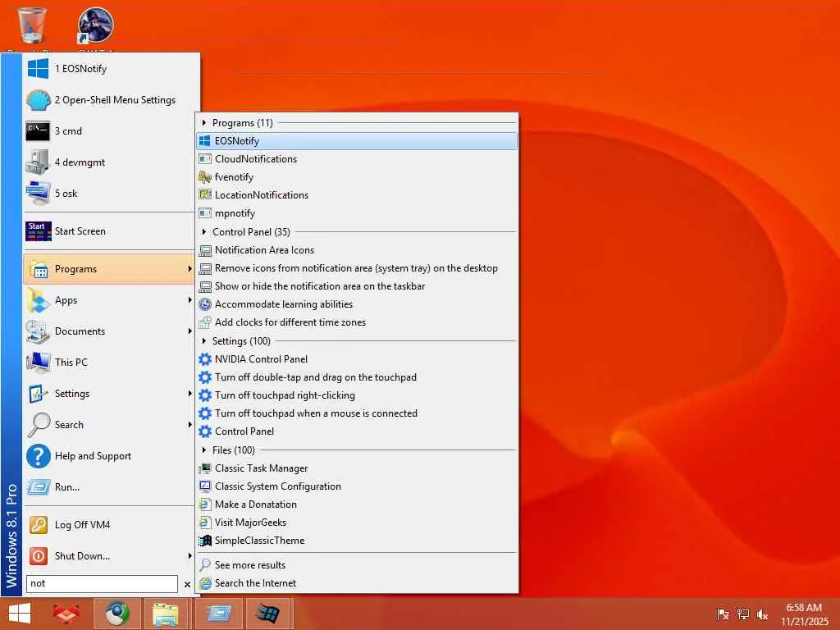This screenshot has width=840, height=630.
Task: Expand the Shut Down... options
Action: [189, 555]
